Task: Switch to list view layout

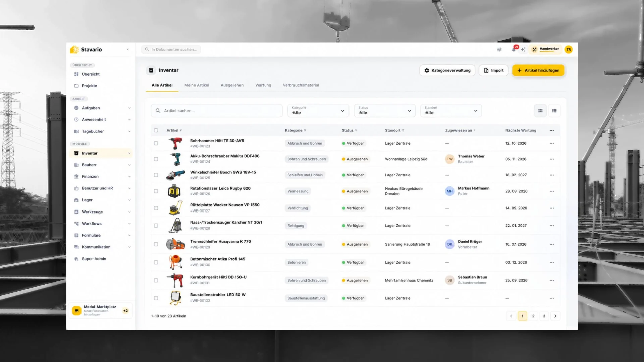Action: [x=554, y=111]
